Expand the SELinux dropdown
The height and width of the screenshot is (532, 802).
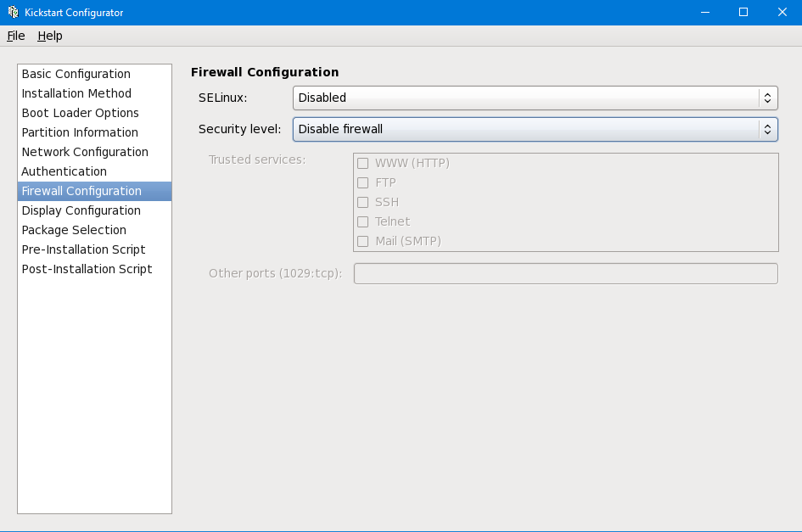tap(535, 98)
